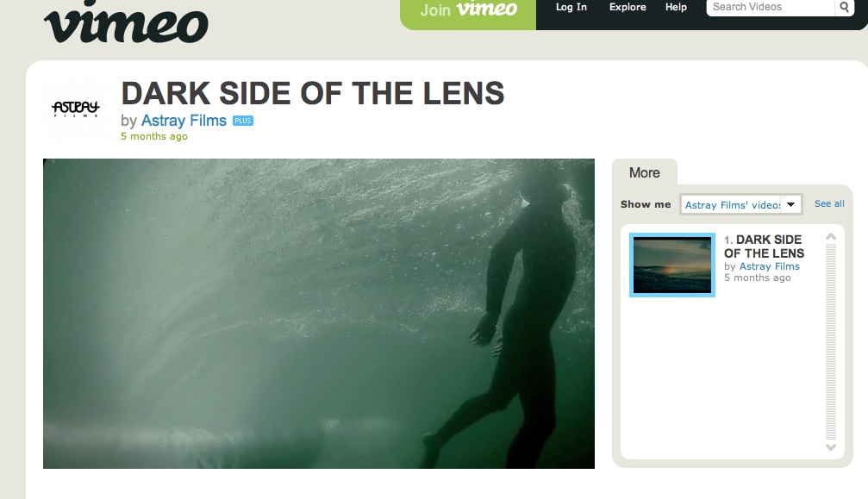Open the Astray Films avatar logo
This screenshot has height=499, width=868.
tap(75, 109)
